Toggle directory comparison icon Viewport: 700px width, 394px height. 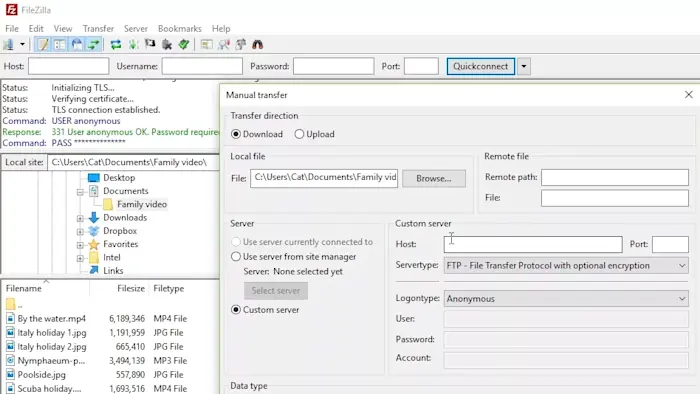click(x=224, y=45)
